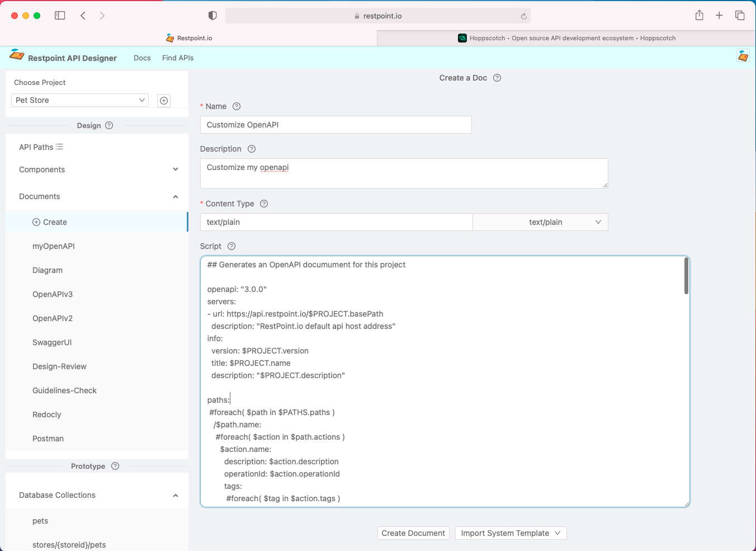
Task: Click the Safari address bar
Action: pos(378,16)
